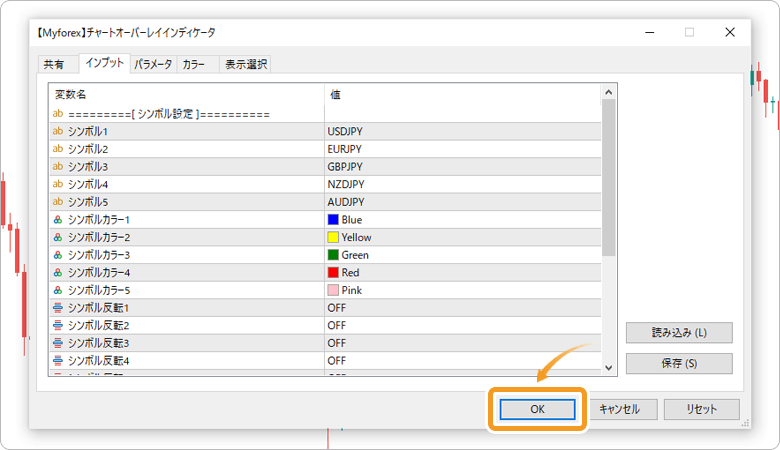Click the scrollbar down arrow
780x450 pixels.
pos(608,367)
